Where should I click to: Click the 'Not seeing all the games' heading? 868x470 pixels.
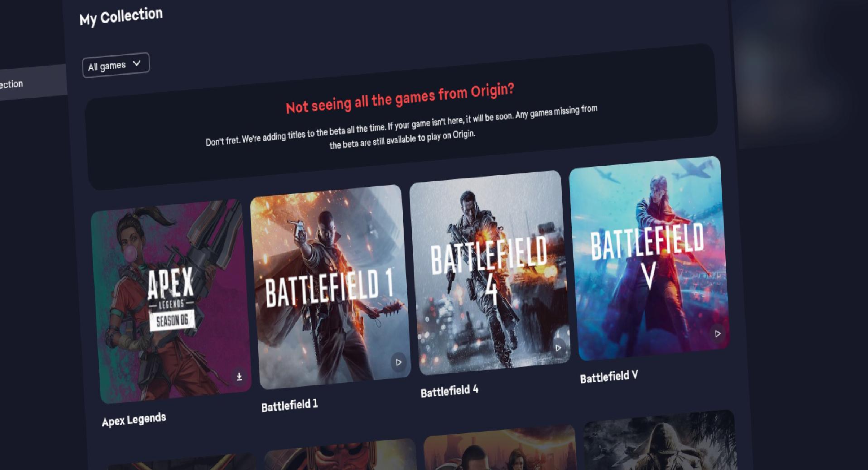(x=400, y=98)
